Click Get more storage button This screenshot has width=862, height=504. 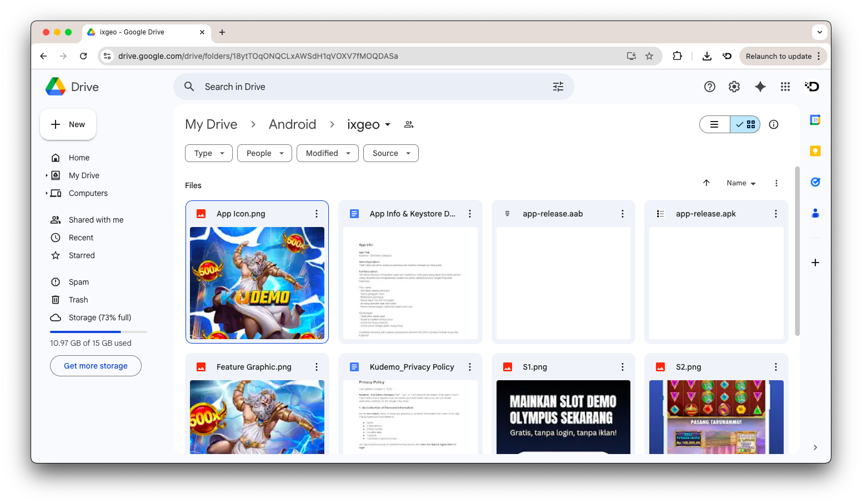coord(96,366)
